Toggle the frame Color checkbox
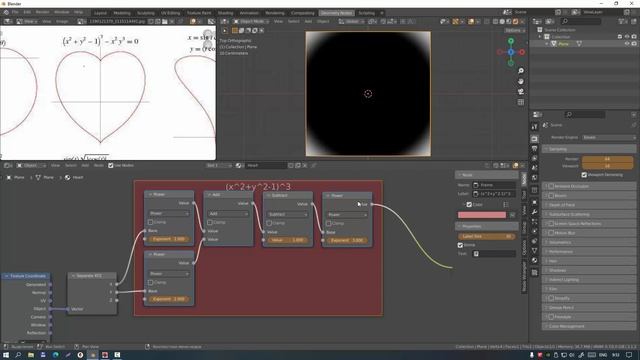 coord(469,204)
